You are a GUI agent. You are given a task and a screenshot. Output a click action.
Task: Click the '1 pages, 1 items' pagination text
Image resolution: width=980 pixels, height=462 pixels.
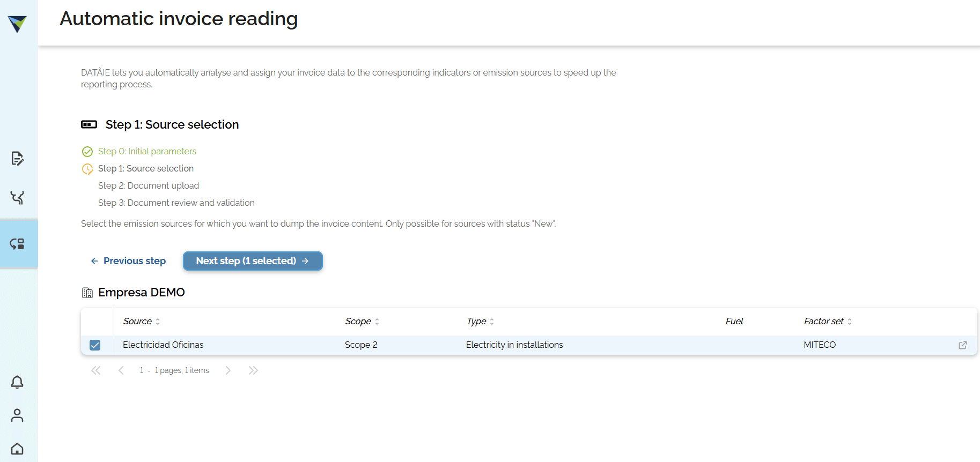click(x=182, y=370)
